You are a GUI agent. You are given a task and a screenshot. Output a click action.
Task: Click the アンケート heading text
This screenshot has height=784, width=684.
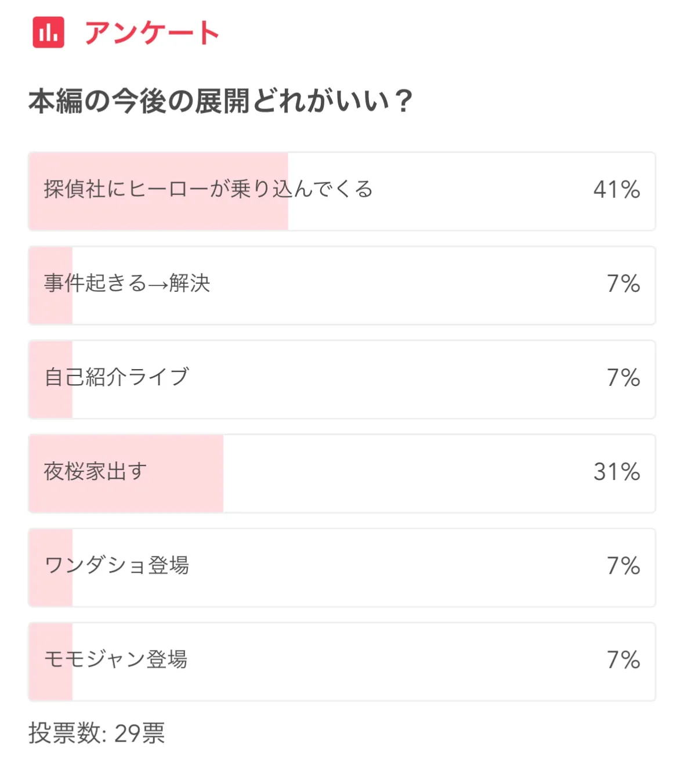coord(152,32)
